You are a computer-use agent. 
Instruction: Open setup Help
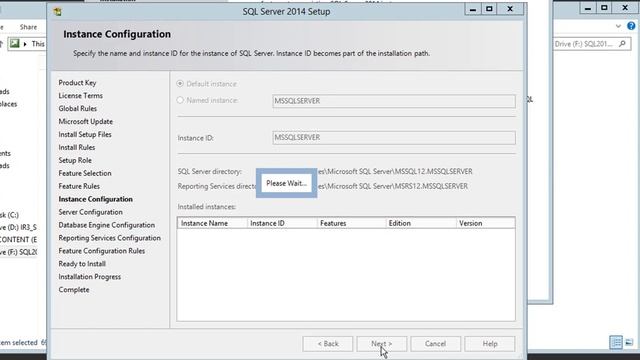coord(490,344)
